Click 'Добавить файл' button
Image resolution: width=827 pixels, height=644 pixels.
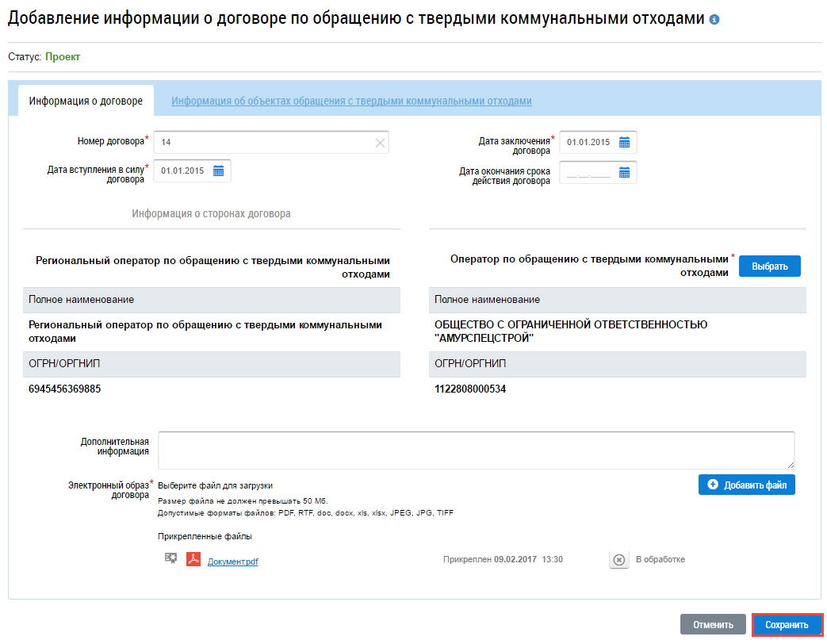pos(746,485)
